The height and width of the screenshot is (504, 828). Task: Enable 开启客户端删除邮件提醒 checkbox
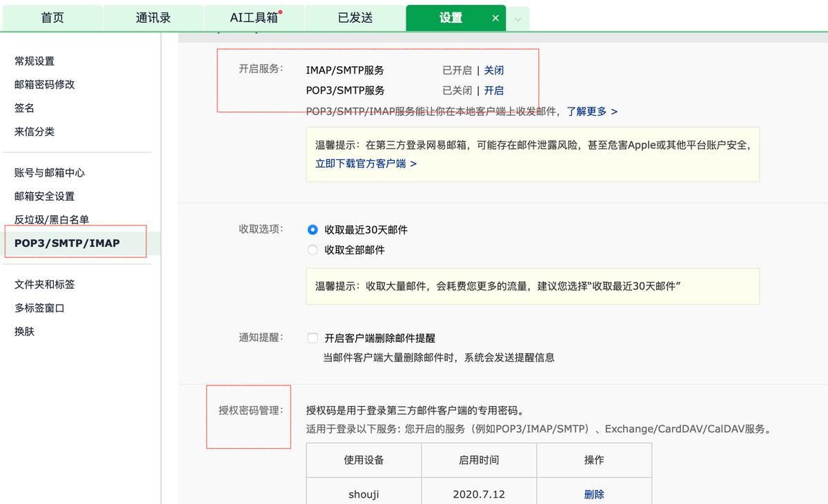click(x=311, y=337)
